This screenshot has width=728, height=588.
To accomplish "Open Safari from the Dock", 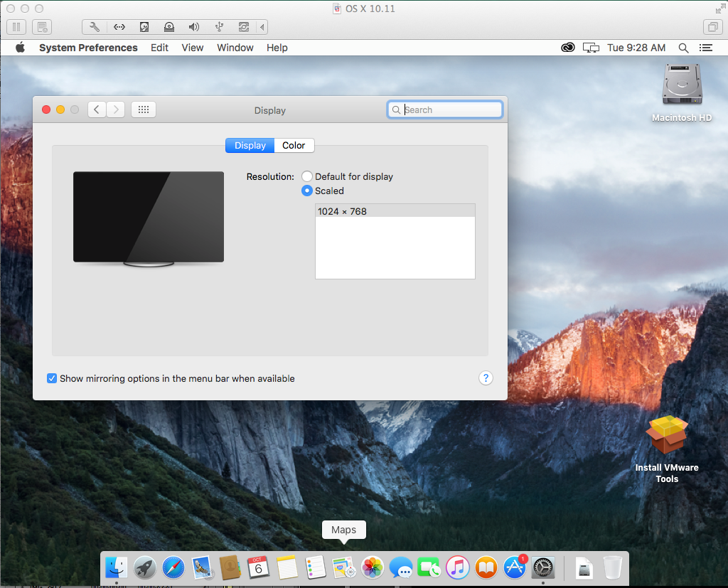I will [173, 567].
